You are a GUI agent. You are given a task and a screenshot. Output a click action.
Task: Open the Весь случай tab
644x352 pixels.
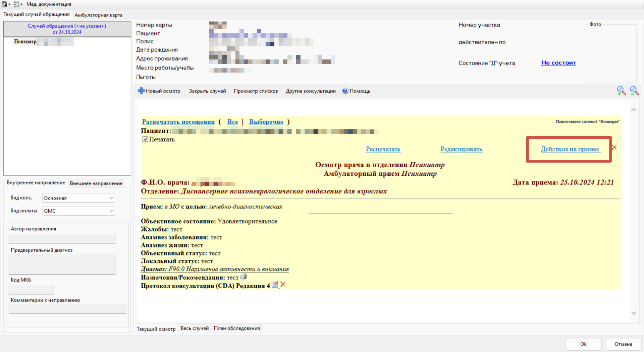(195, 328)
